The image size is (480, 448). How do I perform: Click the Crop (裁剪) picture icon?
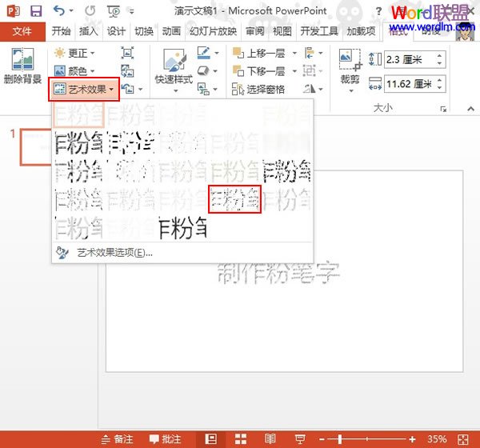[x=350, y=59]
